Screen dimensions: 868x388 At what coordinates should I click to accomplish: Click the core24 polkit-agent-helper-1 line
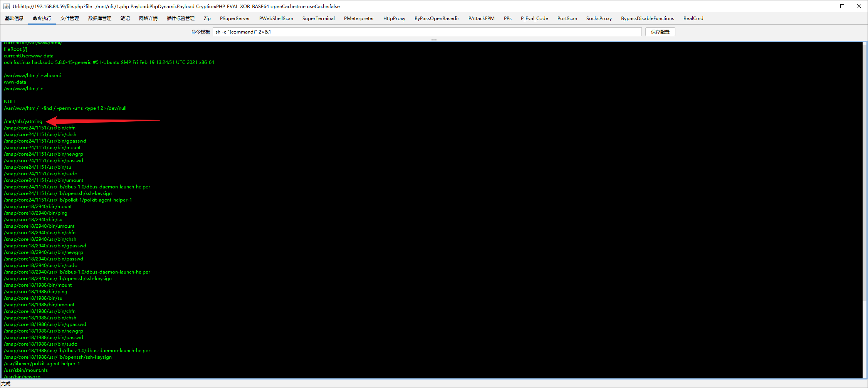tap(68, 200)
